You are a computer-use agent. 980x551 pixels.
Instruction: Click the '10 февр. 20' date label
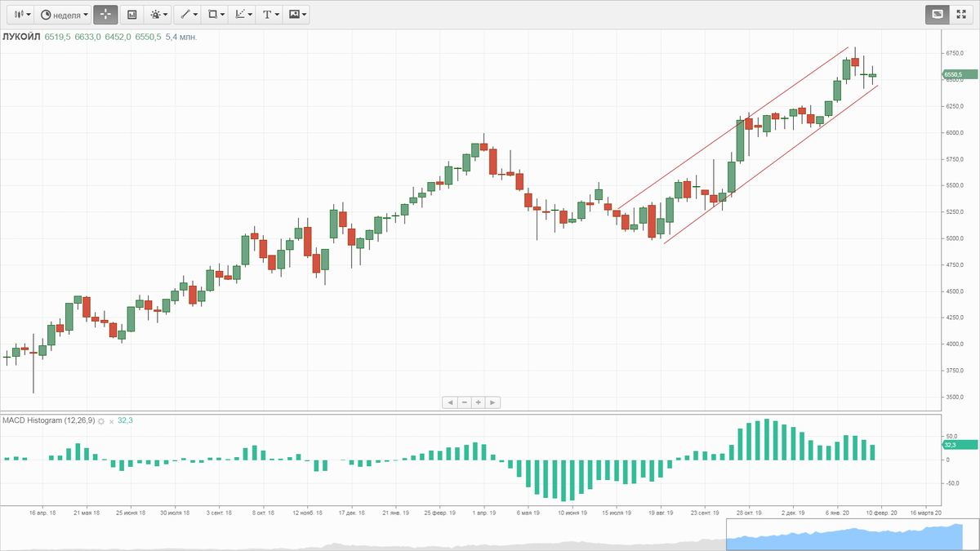[x=883, y=513]
